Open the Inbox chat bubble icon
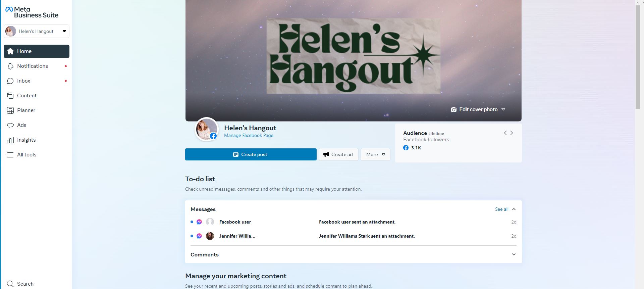Image resolution: width=644 pixels, height=289 pixels. [x=10, y=81]
